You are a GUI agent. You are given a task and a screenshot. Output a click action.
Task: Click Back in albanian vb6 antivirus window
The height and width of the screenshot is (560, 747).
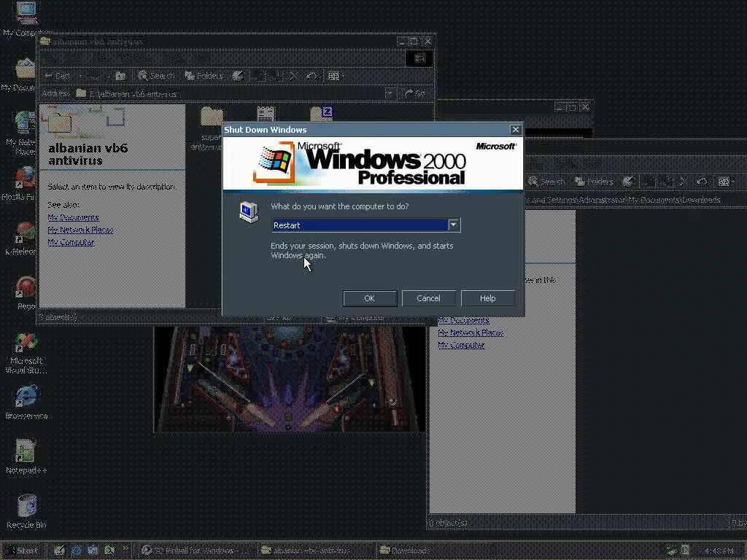57,76
